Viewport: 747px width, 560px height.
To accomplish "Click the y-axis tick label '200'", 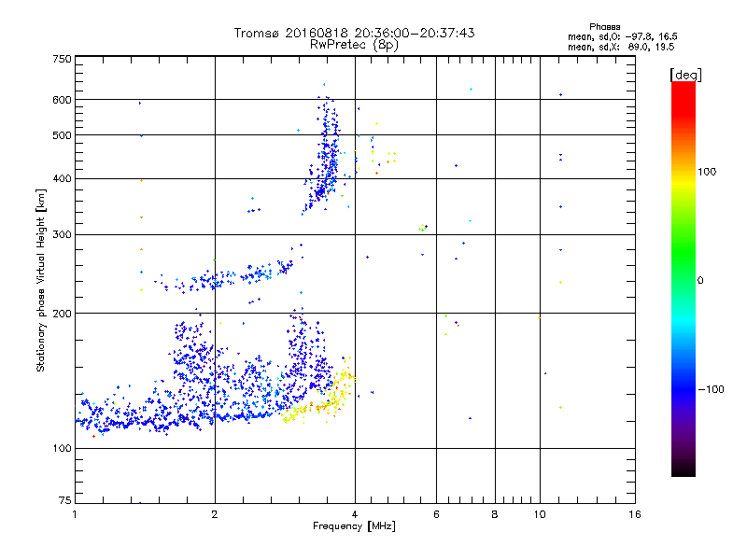I will [x=62, y=314].
